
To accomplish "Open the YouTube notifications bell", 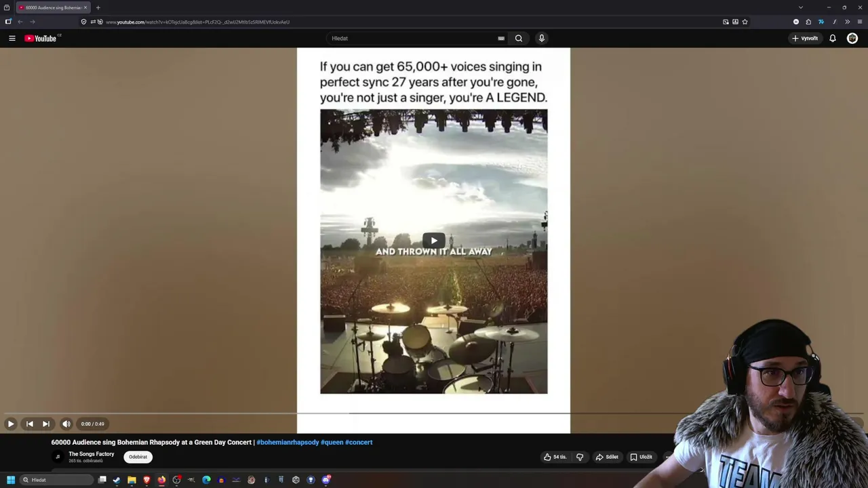I will [x=833, y=39].
